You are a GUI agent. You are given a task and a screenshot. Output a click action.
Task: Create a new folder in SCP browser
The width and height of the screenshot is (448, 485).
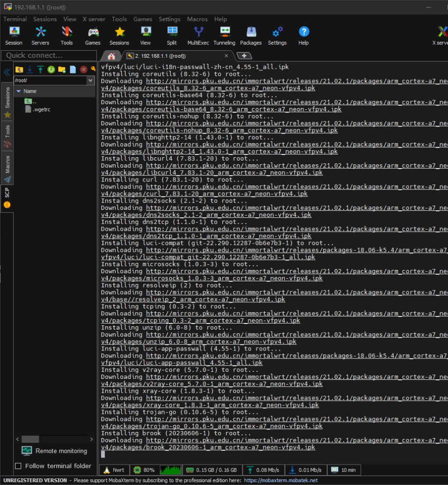(x=62, y=70)
